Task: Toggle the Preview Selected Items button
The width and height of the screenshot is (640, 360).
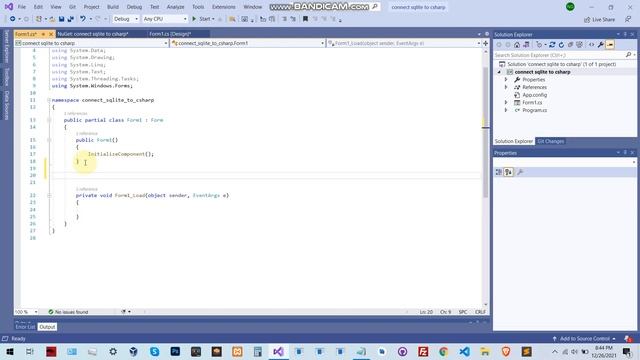Action: [610, 45]
